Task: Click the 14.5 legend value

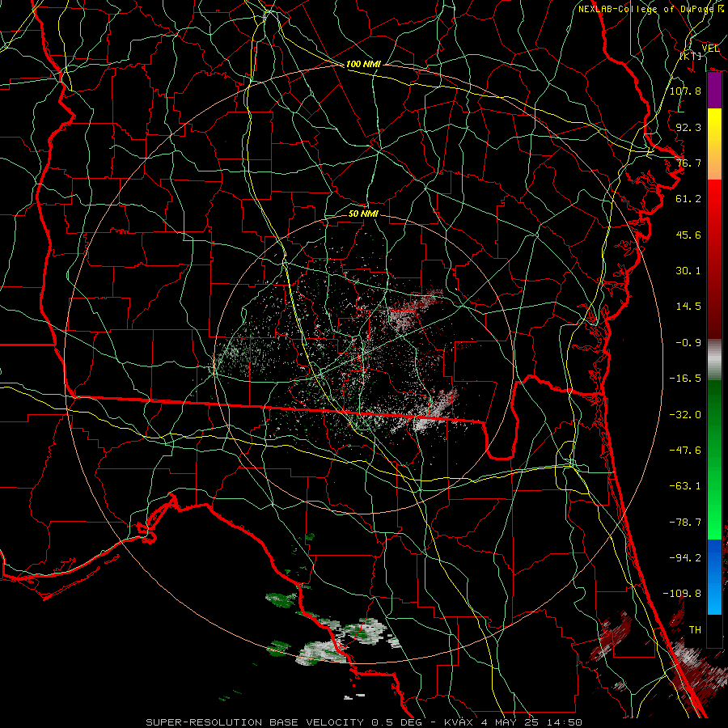Action: (x=688, y=307)
